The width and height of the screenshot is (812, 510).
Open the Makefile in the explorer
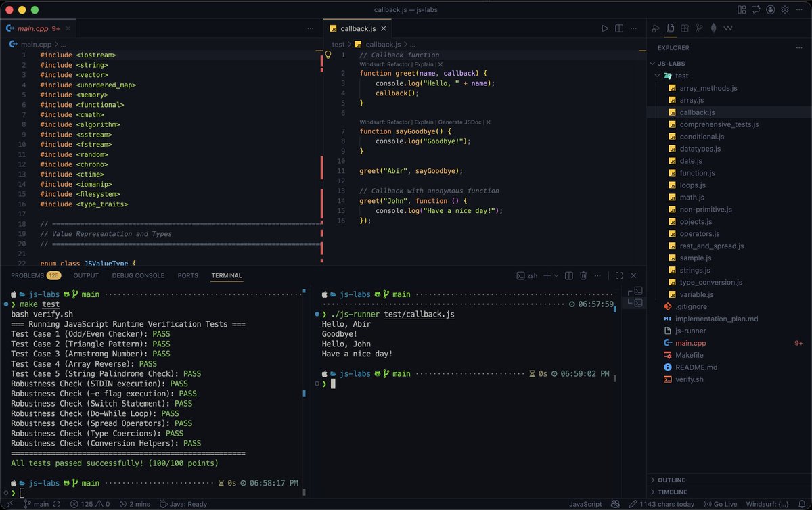(x=727, y=355)
